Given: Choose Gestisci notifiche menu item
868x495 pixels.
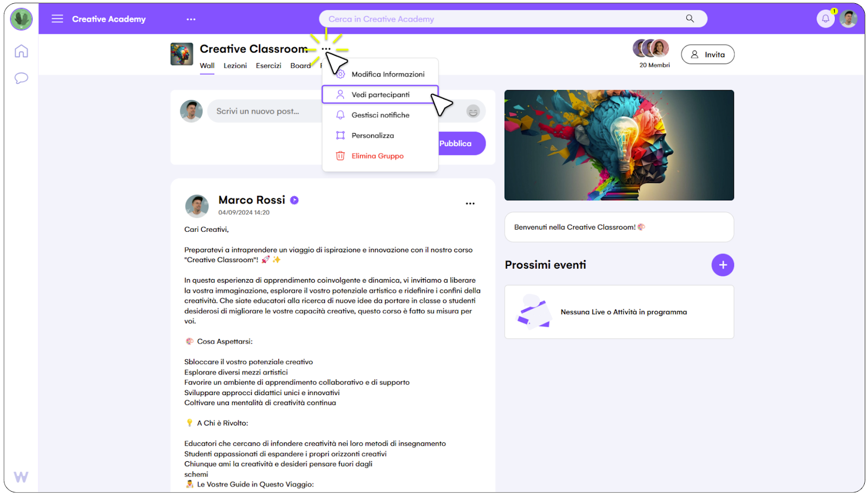Looking at the screenshot, I should tap(380, 115).
